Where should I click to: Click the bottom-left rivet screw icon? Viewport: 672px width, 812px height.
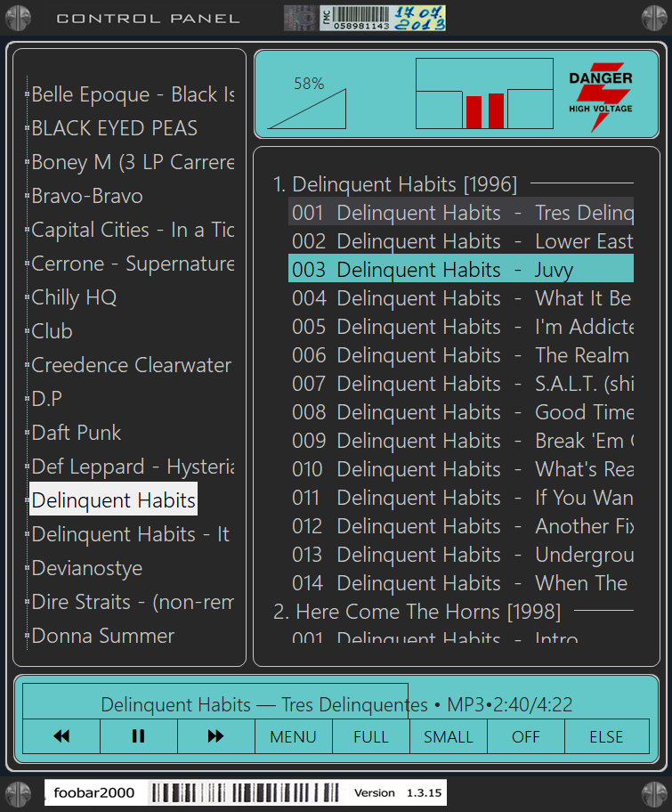pos(18,794)
